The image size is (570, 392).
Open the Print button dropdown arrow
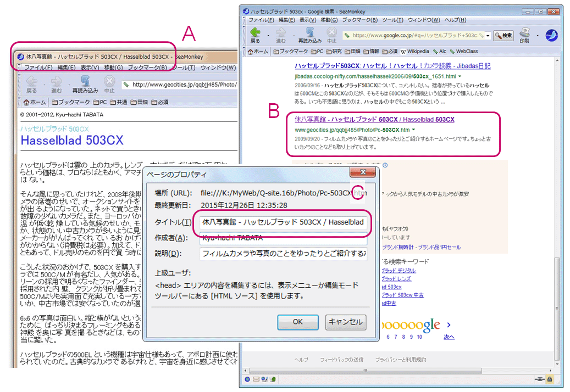click(538, 36)
